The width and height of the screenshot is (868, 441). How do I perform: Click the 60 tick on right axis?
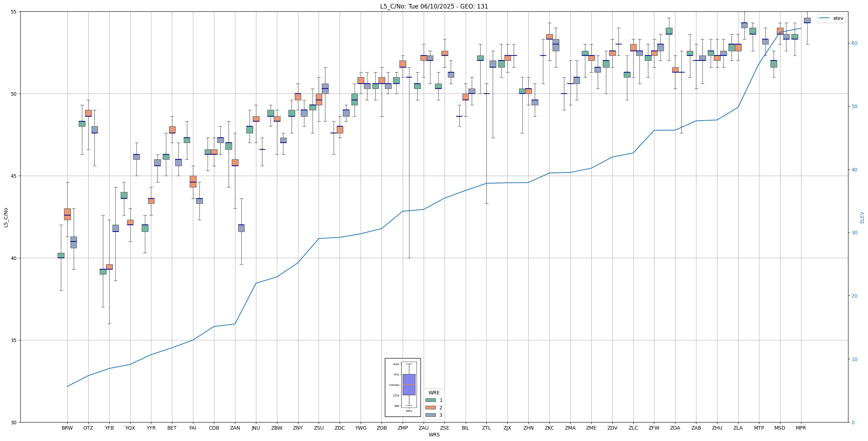coord(854,43)
